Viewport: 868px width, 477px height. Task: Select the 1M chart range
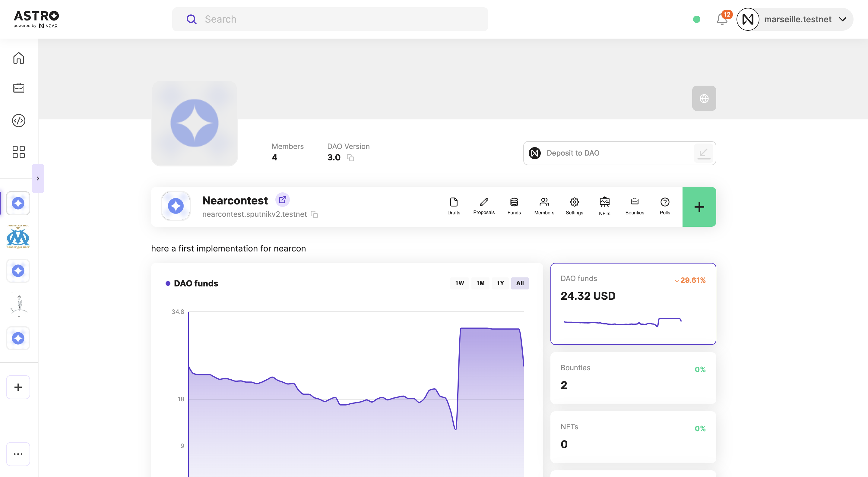coord(480,283)
